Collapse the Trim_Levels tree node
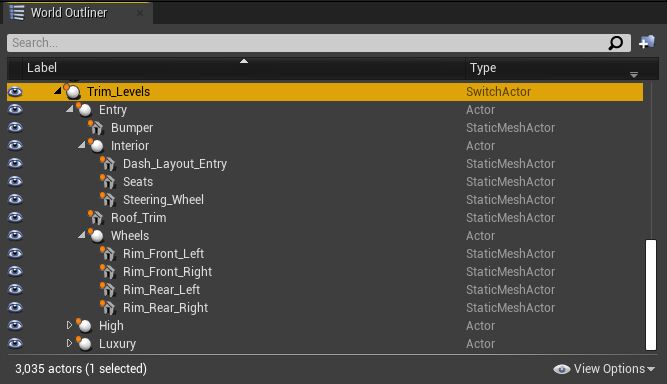 pos(58,90)
